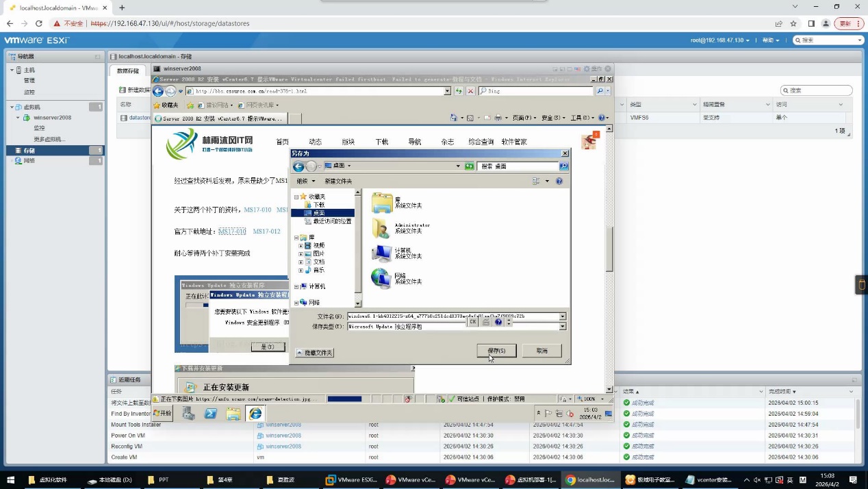Click the 保存(S) button
The width and height of the screenshot is (868, 489).
(x=496, y=351)
